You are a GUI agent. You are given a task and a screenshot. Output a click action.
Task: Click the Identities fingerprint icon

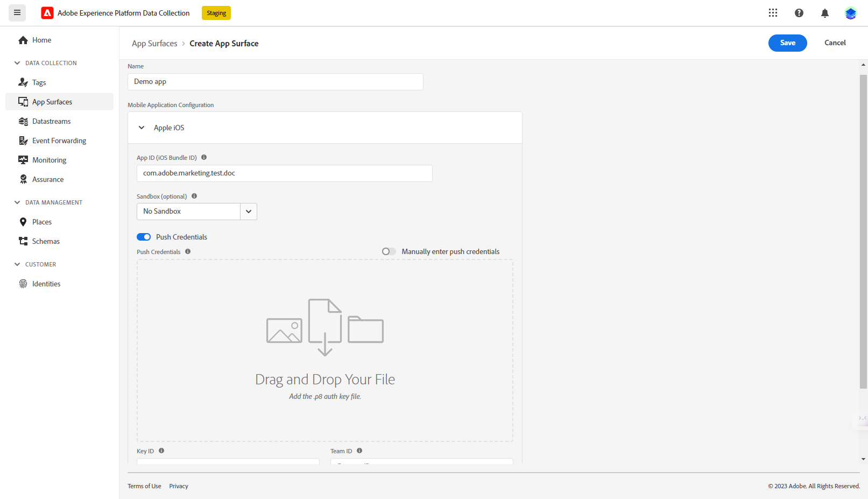23,284
